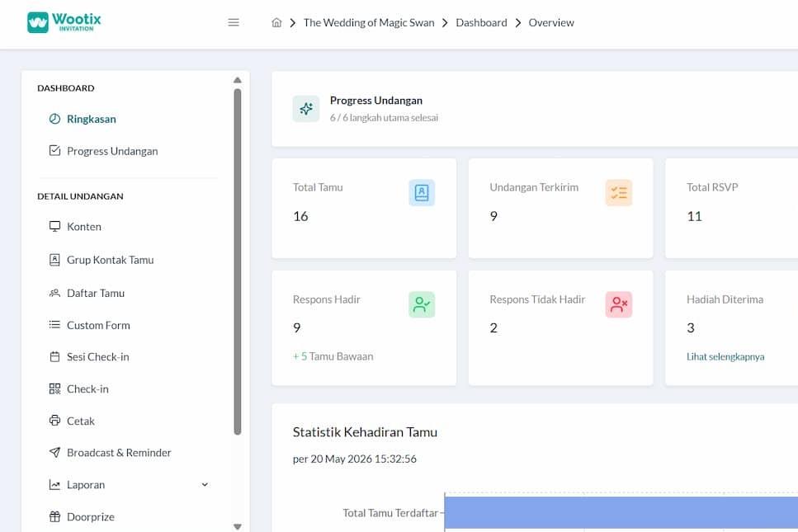Click the Respons Tidak Hadir value 2
This screenshot has height=532, width=798.
pos(493,328)
